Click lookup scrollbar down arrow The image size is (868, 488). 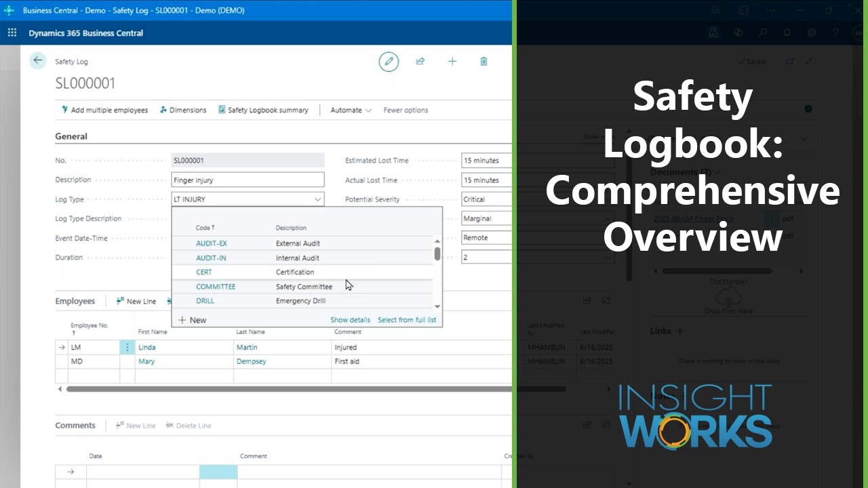point(437,306)
